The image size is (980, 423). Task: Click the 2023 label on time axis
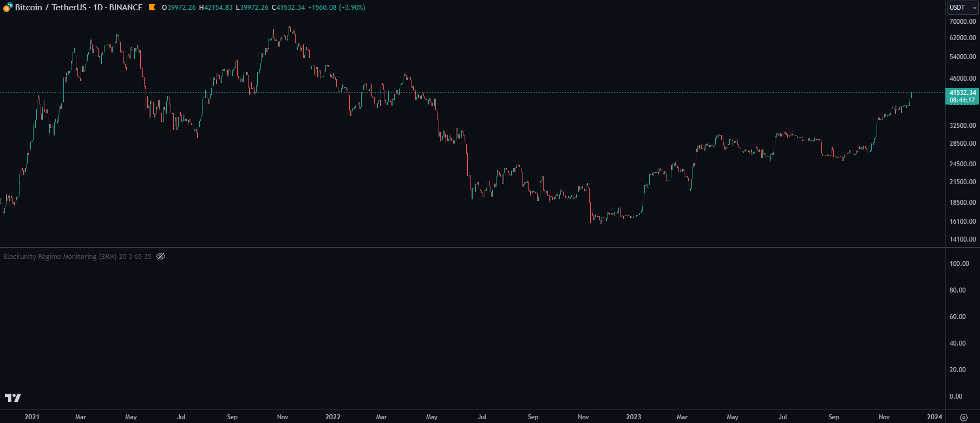[633, 417]
